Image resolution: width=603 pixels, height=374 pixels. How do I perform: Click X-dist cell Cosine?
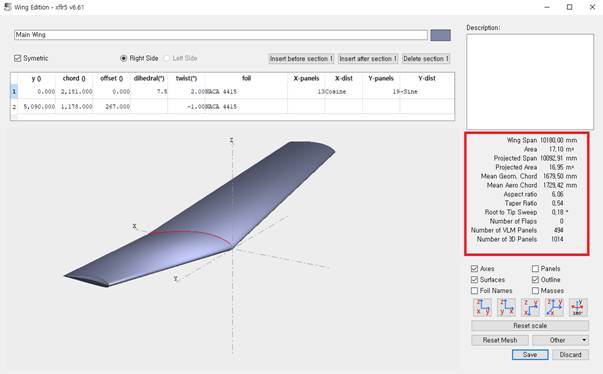(x=343, y=92)
